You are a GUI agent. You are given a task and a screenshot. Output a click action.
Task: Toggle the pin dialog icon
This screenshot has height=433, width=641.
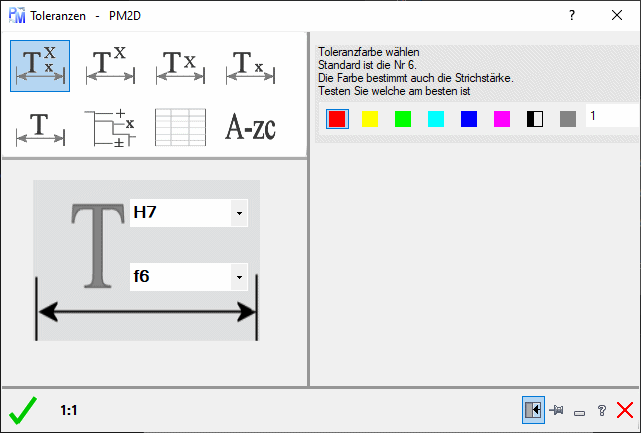point(557,410)
